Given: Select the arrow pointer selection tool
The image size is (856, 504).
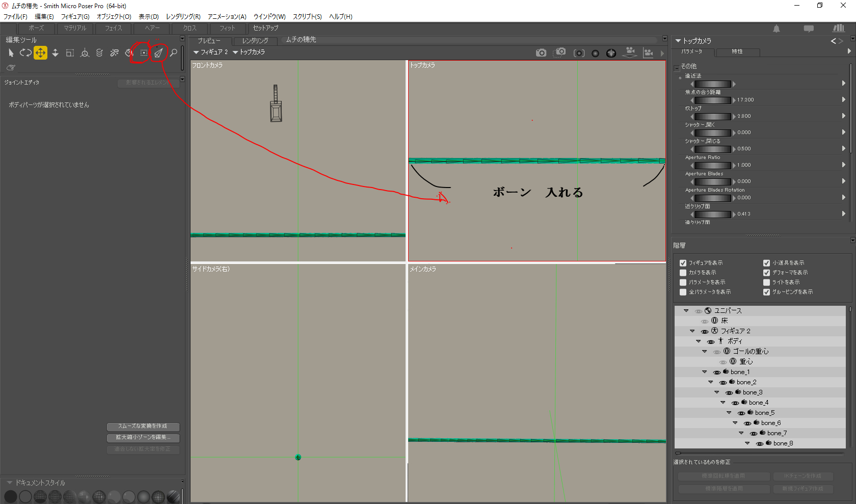Looking at the screenshot, I should [x=11, y=52].
